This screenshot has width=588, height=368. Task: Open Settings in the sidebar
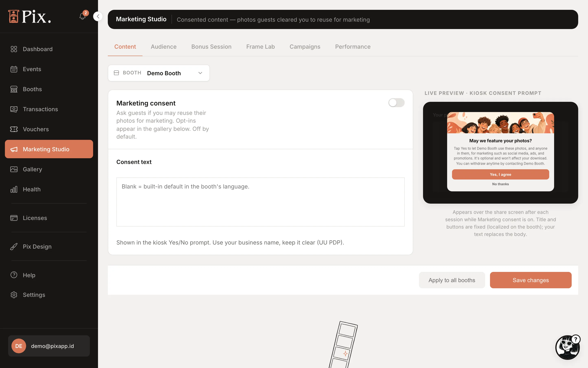pos(49,295)
